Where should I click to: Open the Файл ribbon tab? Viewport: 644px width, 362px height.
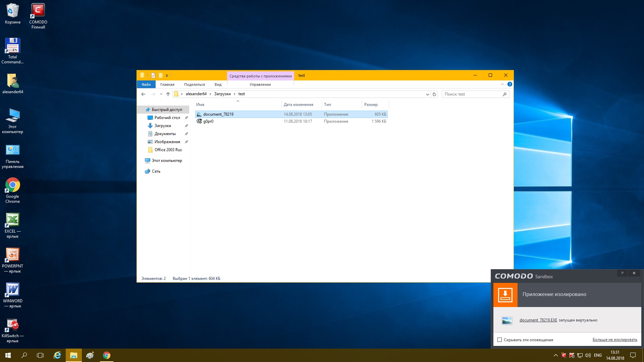146,84
